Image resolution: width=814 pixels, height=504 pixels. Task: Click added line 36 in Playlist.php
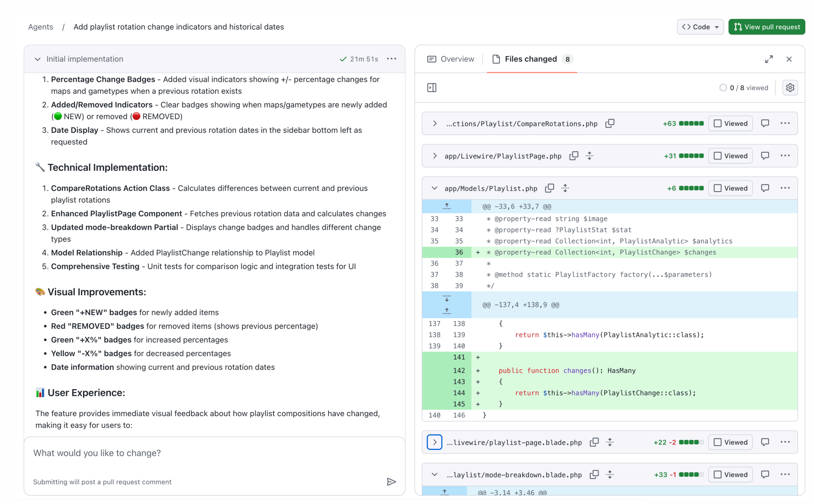click(610, 252)
